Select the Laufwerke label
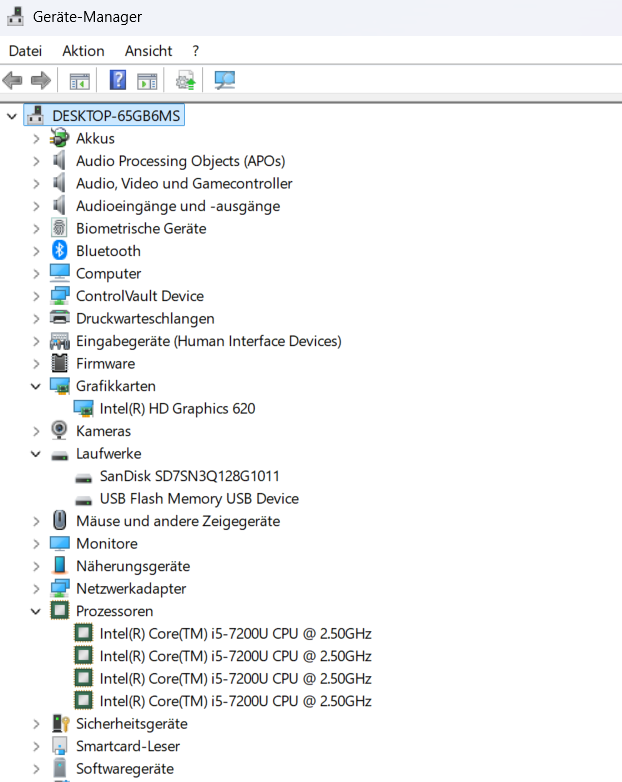Screen dimensions: 622x782 click(109, 453)
